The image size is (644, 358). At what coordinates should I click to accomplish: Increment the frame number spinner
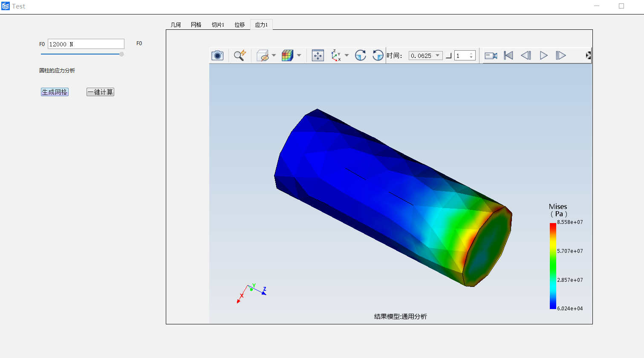[471, 54]
